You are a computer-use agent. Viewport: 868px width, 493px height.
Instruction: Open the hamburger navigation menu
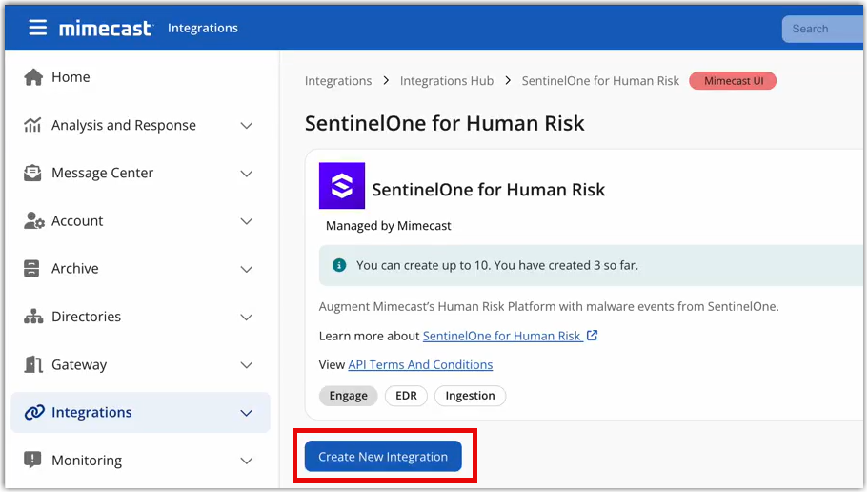tap(38, 27)
